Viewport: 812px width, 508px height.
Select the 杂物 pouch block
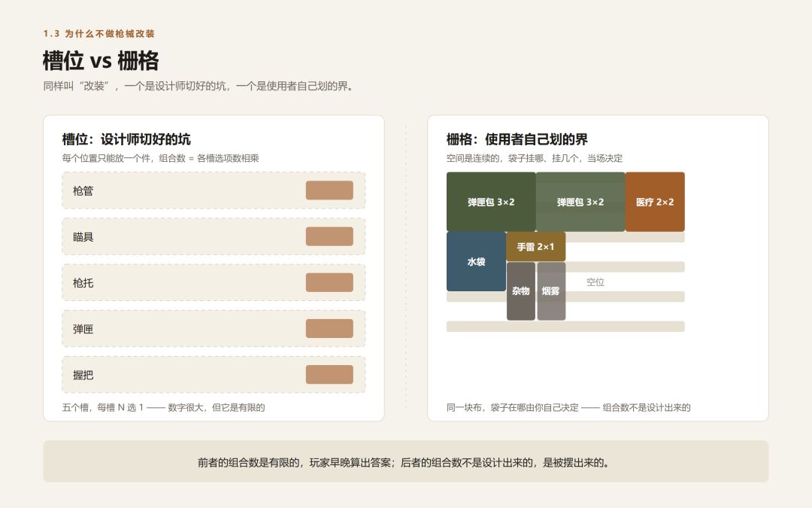coord(521,291)
